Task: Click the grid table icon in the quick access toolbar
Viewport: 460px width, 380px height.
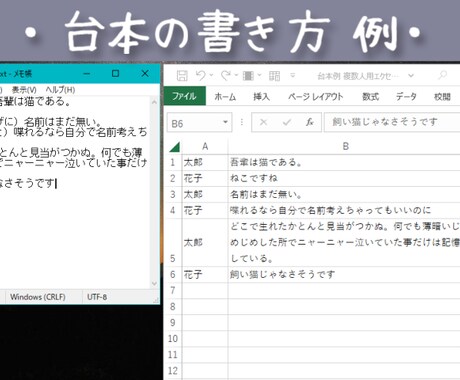Action: (x=274, y=76)
